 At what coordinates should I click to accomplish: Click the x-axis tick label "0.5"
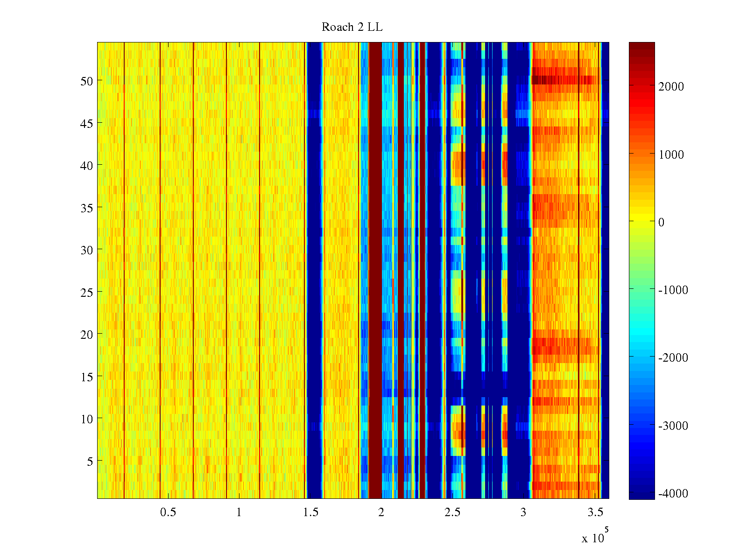[168, 512]
